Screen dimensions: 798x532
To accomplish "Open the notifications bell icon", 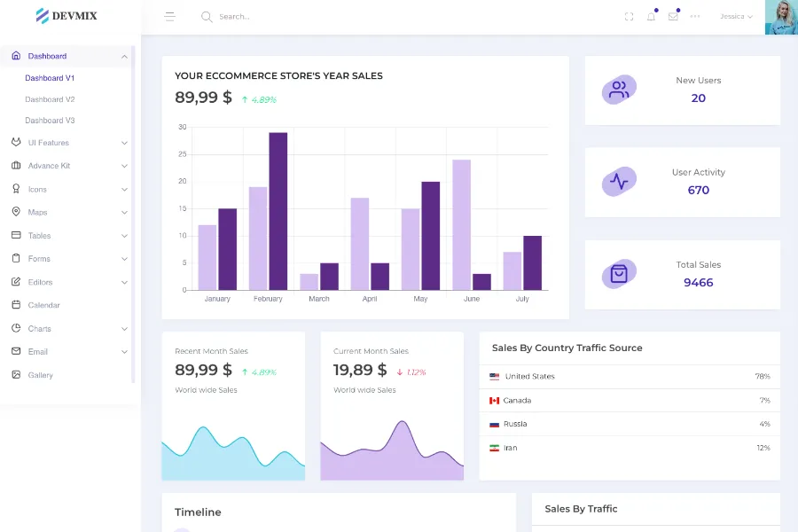I will 651,17.
